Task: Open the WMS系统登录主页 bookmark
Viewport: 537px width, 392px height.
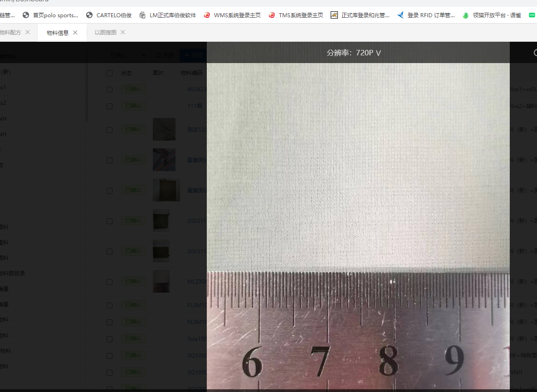Action: [232, 15]
